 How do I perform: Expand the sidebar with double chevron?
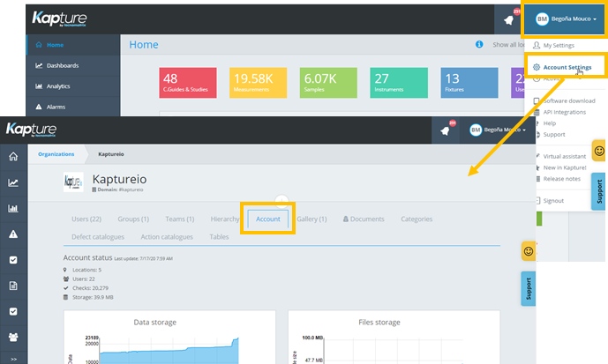click(13, 359)
